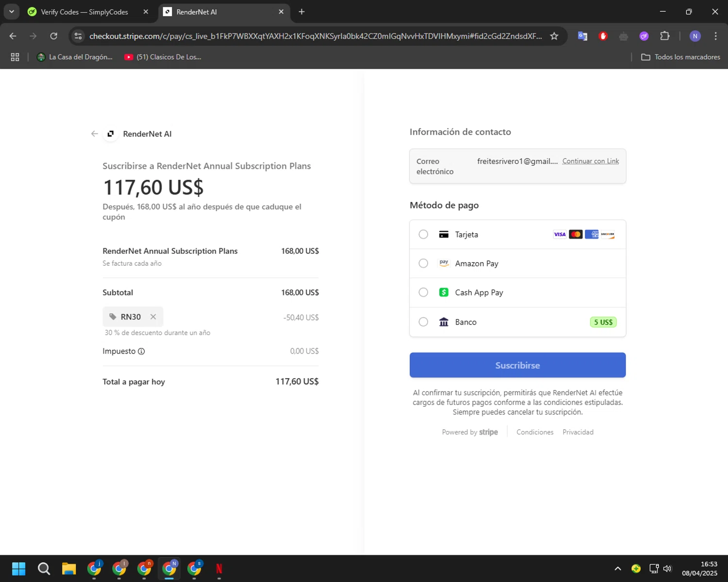The width and height of the screenshot is (728, 582).
Task: Select Amazon Pay radio button
Action: click(x=423, y=263)
